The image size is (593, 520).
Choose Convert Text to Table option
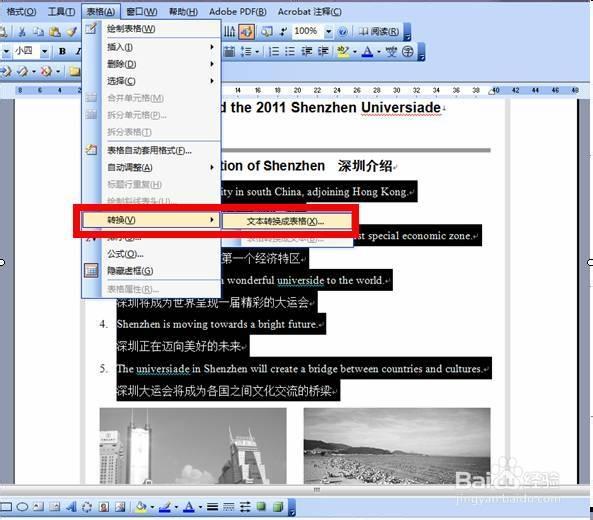point(287,221)
